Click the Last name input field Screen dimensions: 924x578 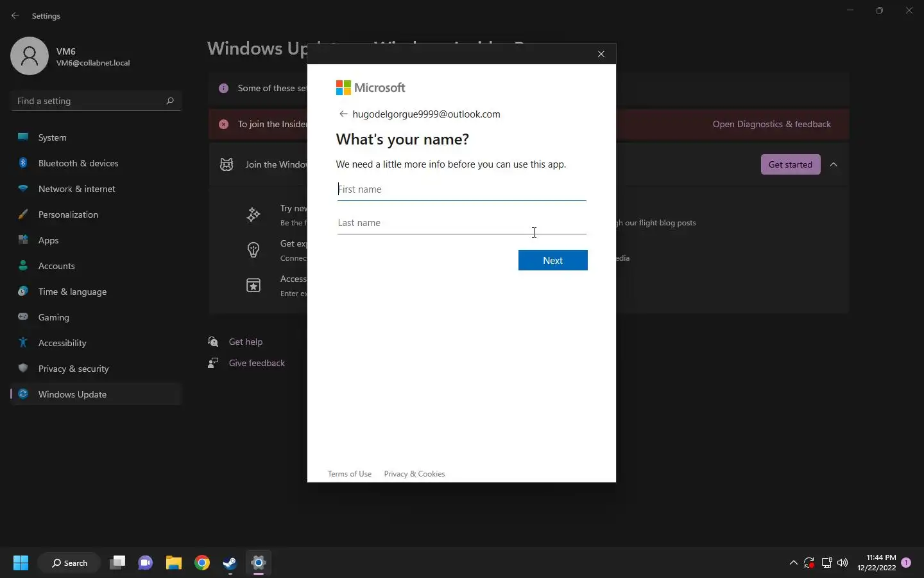(461, 223)
